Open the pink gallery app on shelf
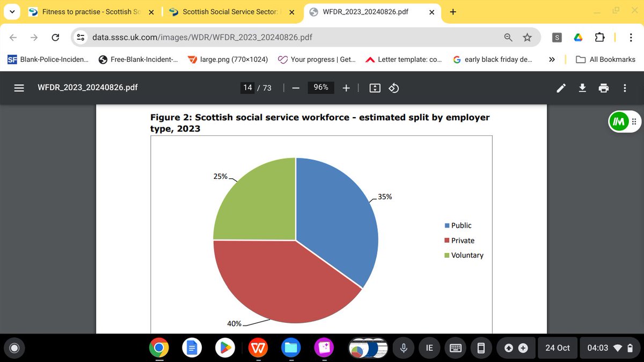This screenshot has width=644, height=362. coord(324,348)
